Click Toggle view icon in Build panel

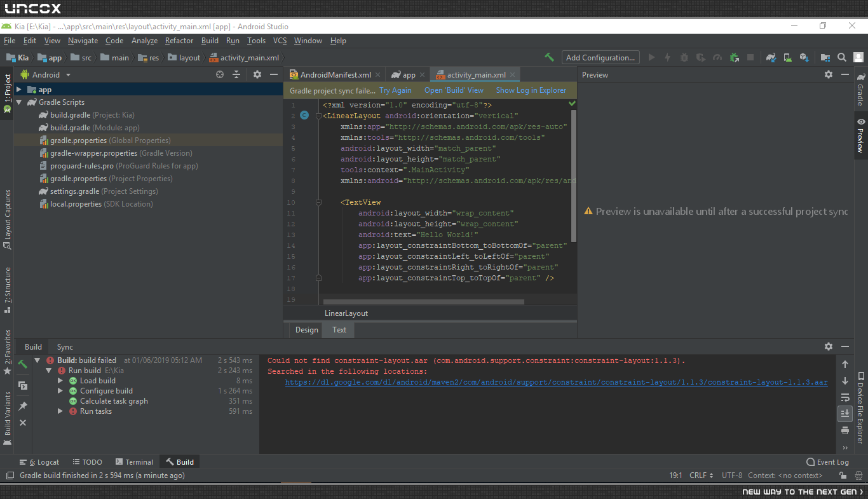22,385
